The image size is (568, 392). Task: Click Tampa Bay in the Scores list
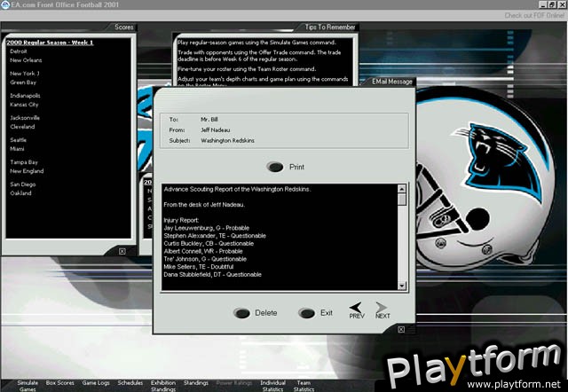pos(24,162)
